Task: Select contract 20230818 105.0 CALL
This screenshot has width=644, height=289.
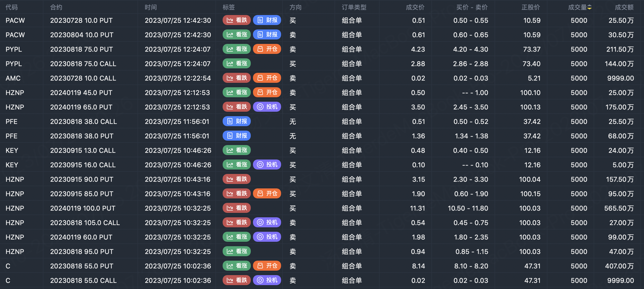Action: pos(85,223)
